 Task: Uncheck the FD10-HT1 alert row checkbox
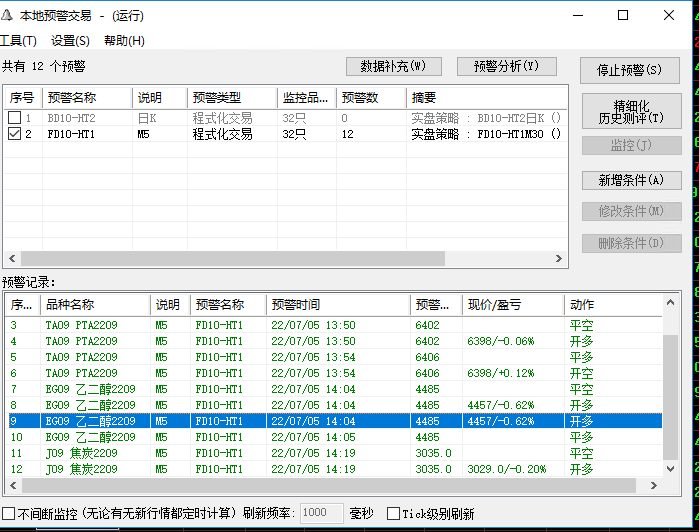click(14, 134)
